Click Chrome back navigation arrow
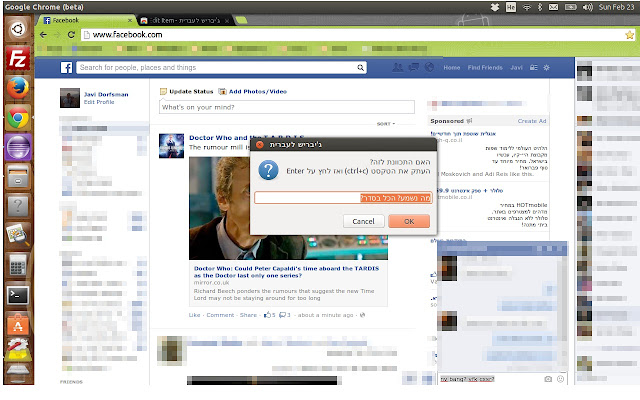Image resolution: width=640 pixels, height=400 pixels. 43,35
